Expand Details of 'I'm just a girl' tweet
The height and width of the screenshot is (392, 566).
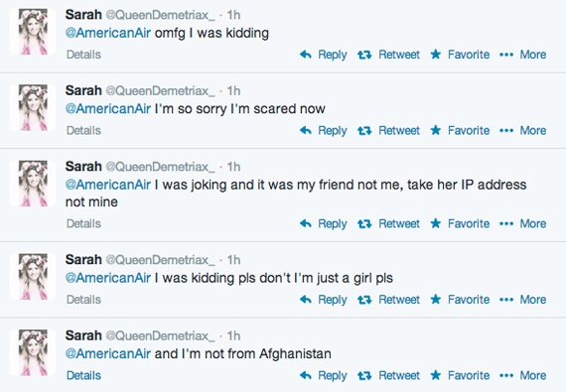point(83,300)
